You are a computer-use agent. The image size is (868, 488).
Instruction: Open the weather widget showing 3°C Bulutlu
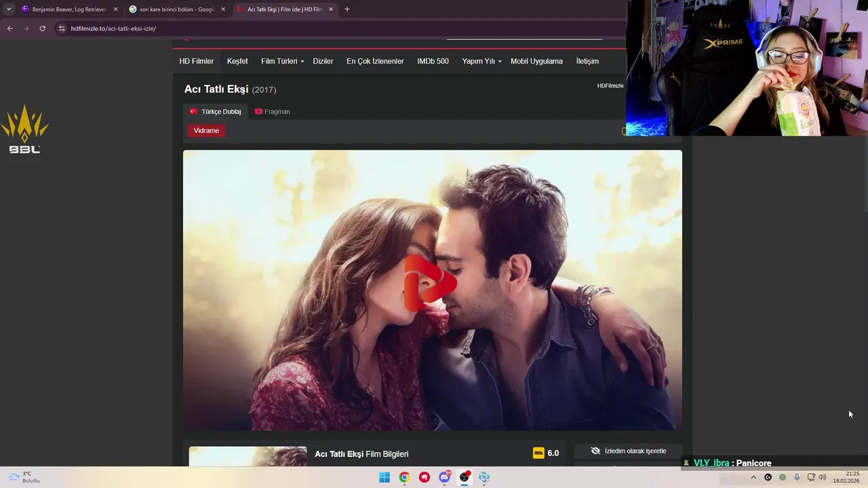[24, 477]
